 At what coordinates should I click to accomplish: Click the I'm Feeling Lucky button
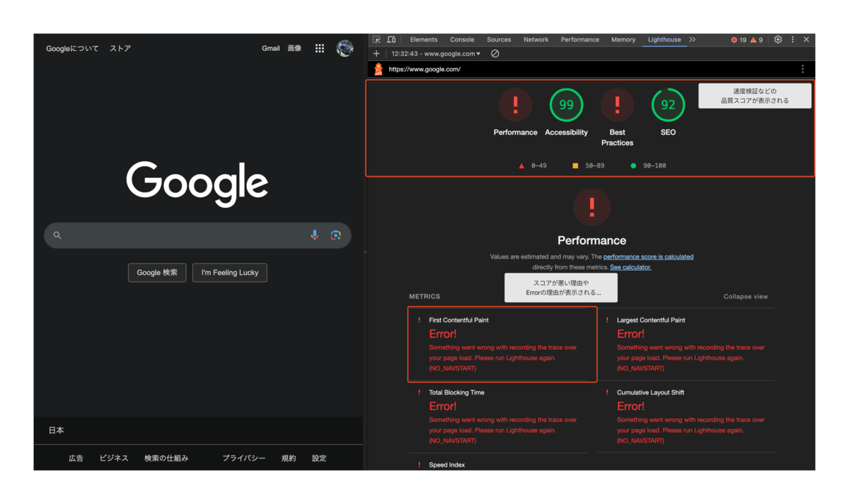pos(230,272)
